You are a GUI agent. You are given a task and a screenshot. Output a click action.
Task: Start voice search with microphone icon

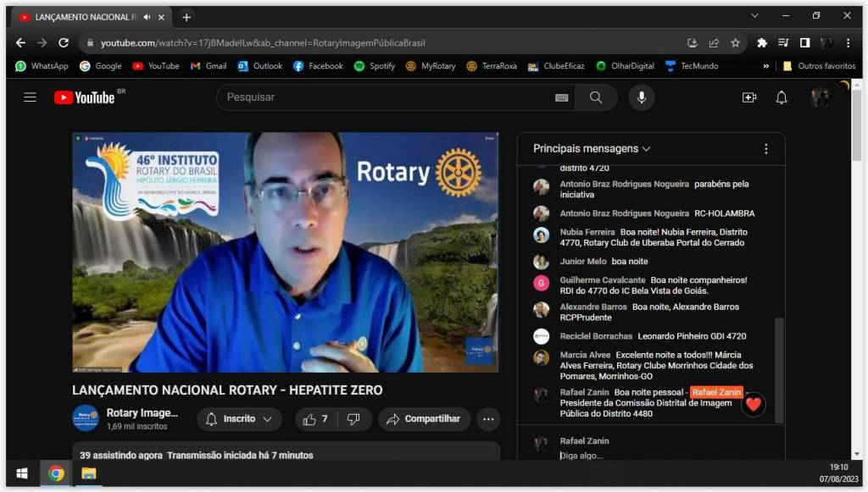pyautogui.click(x=641, y=97)
